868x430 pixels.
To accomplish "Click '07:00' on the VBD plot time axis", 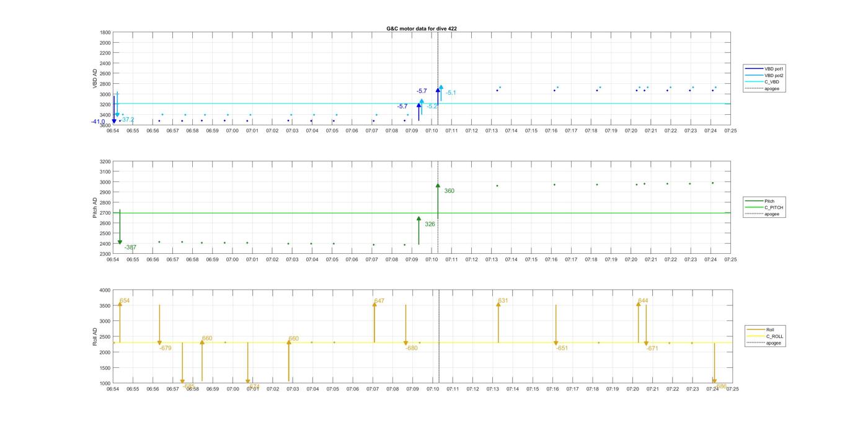I will [232, 130].
